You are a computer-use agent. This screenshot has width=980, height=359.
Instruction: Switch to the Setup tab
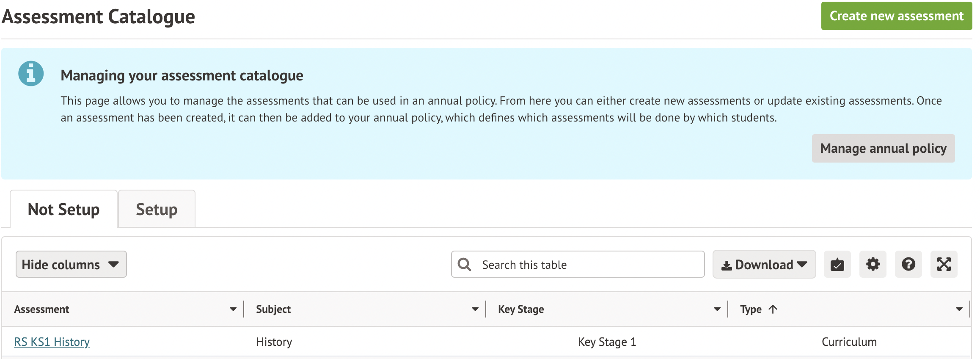click(x=157, y=210)
